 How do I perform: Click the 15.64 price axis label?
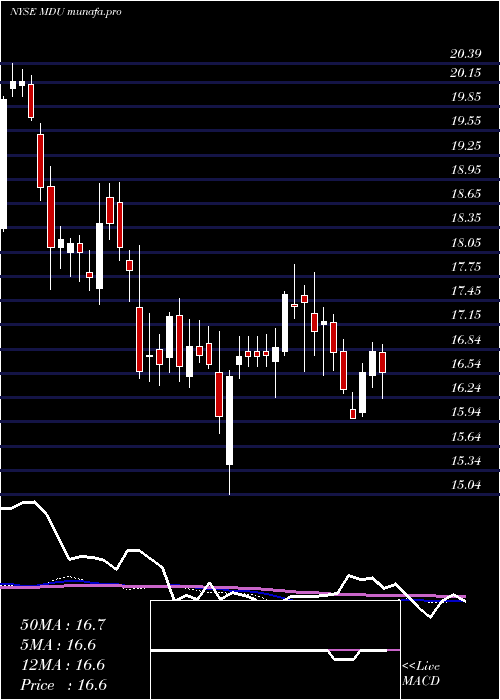pos(466,437)
